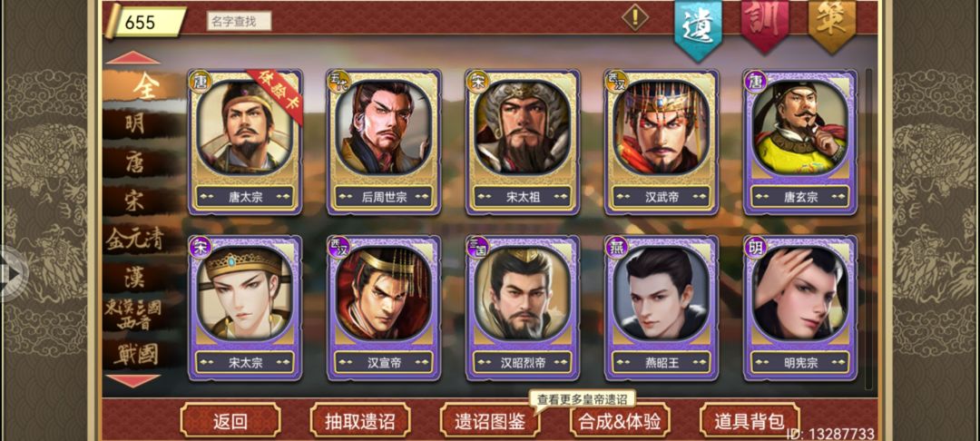The image size is (980, 441).
Task: Open the 遗诏图鉴 button
Action: 490,420
